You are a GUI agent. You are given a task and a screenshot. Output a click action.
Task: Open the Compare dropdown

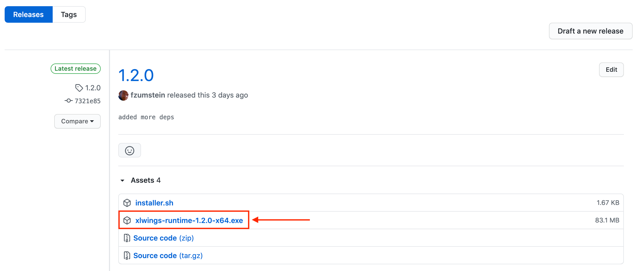tap(77, 121)
